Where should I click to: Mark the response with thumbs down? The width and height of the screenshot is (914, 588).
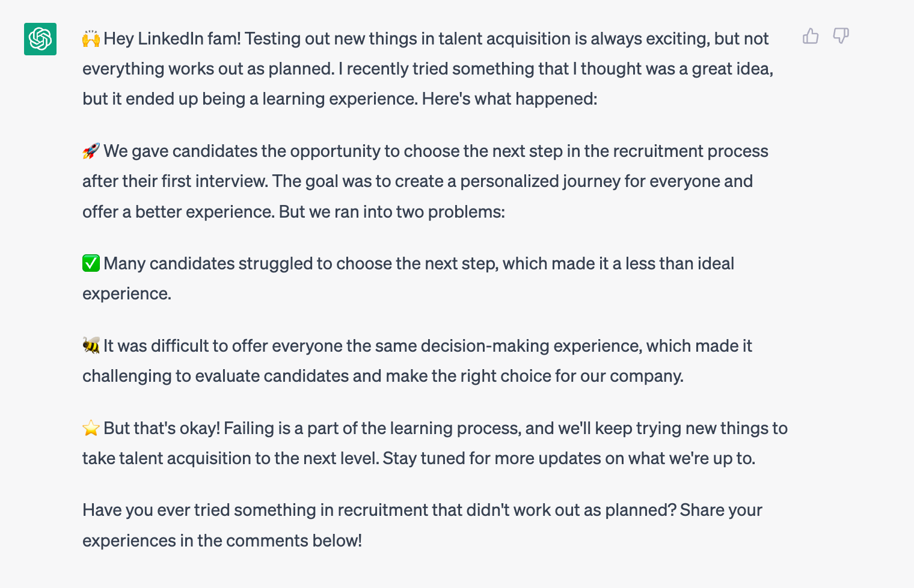click(x=841, y=36)
